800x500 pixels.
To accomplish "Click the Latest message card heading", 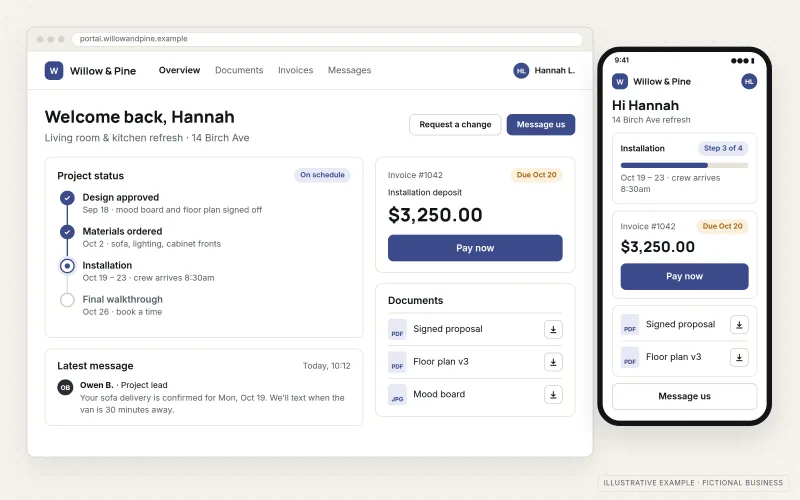I will [x=95, y=366].
